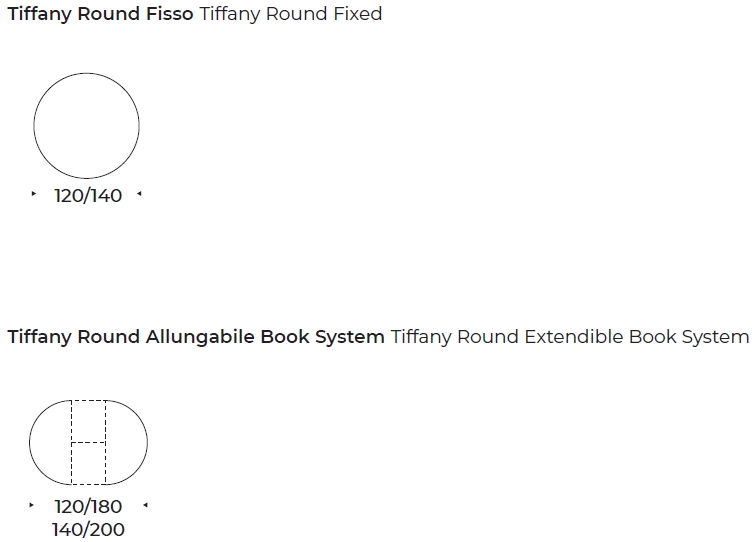Click the bold Tiffany Round Fisso heading

[100, 14]
